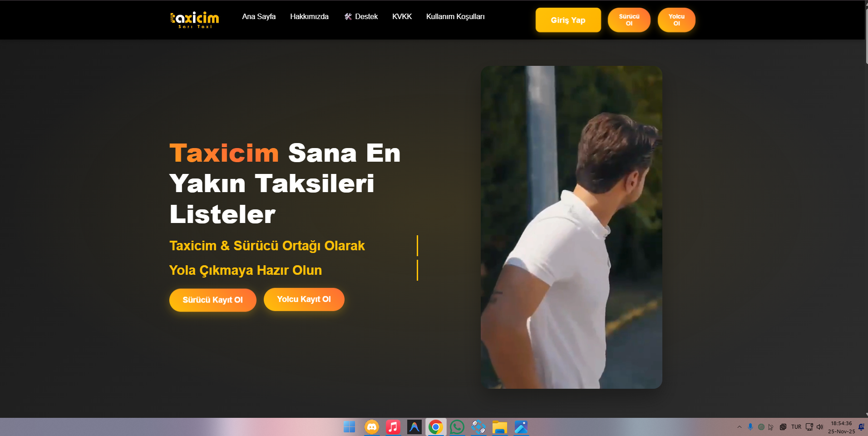Expand hidden system tray icons
The image size is (868, 436).
click(740, 427)
